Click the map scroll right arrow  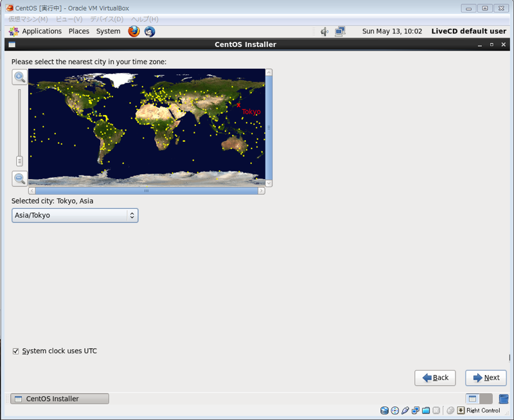coord(261,191)
